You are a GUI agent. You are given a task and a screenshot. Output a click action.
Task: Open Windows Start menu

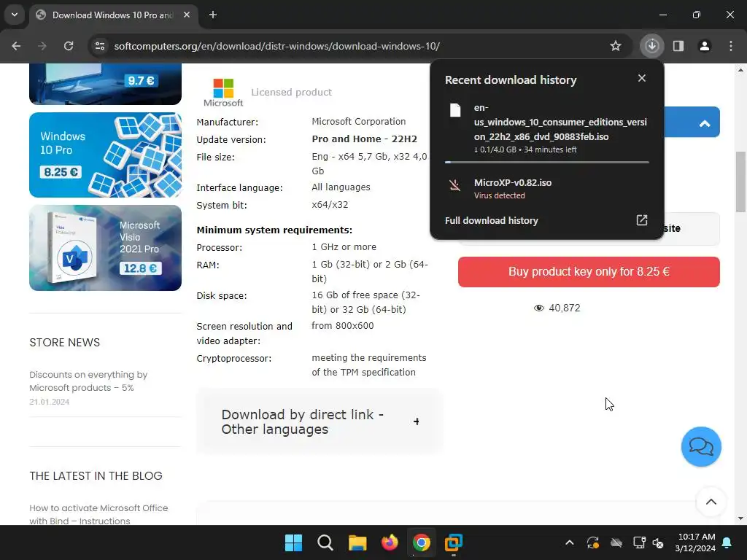click(x=293, y=542)
